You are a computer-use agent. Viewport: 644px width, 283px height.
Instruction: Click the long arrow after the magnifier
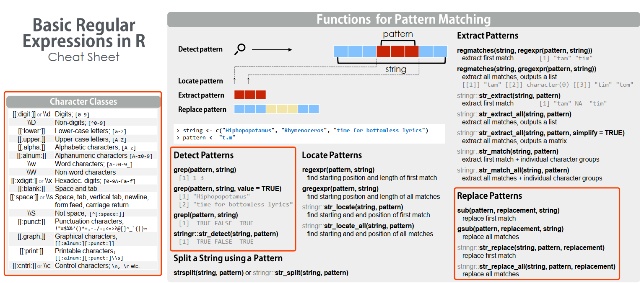point(272,50)
